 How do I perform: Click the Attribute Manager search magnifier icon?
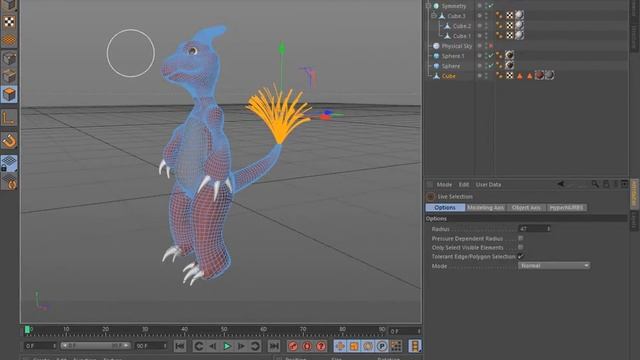595,184
